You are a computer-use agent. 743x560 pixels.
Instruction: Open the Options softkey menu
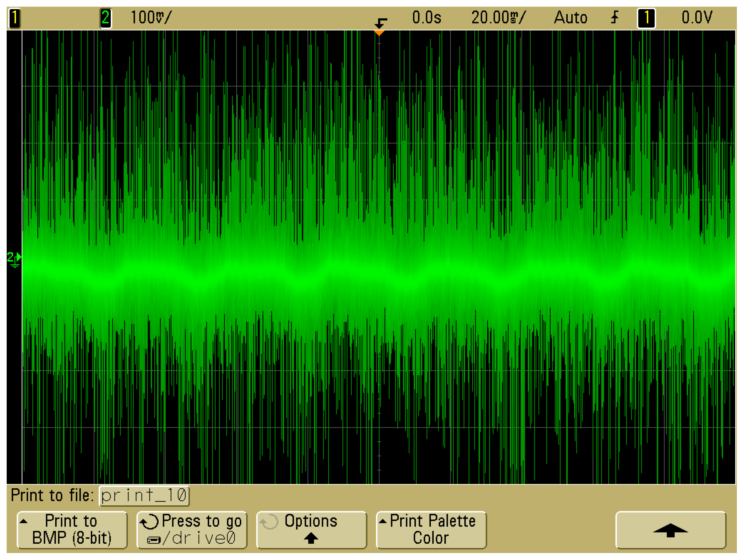(311, 530)
